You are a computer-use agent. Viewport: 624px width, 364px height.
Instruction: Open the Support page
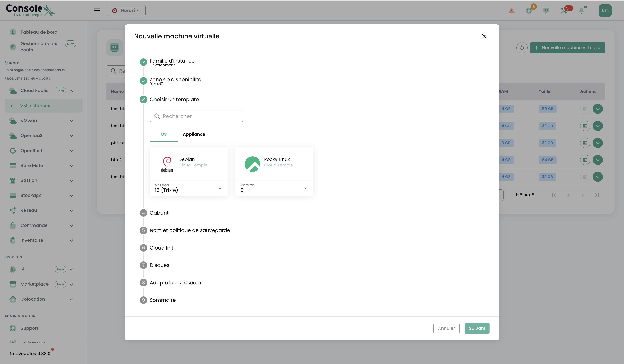[29, 328]
